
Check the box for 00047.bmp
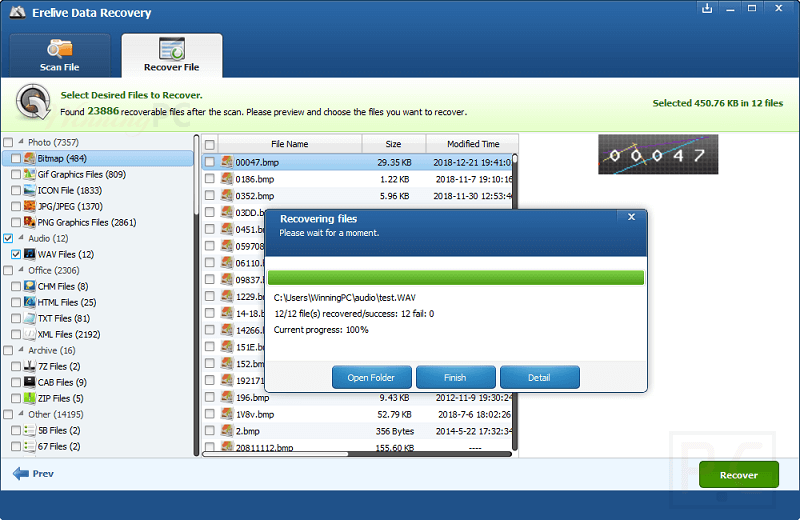[x=210, y=162]
